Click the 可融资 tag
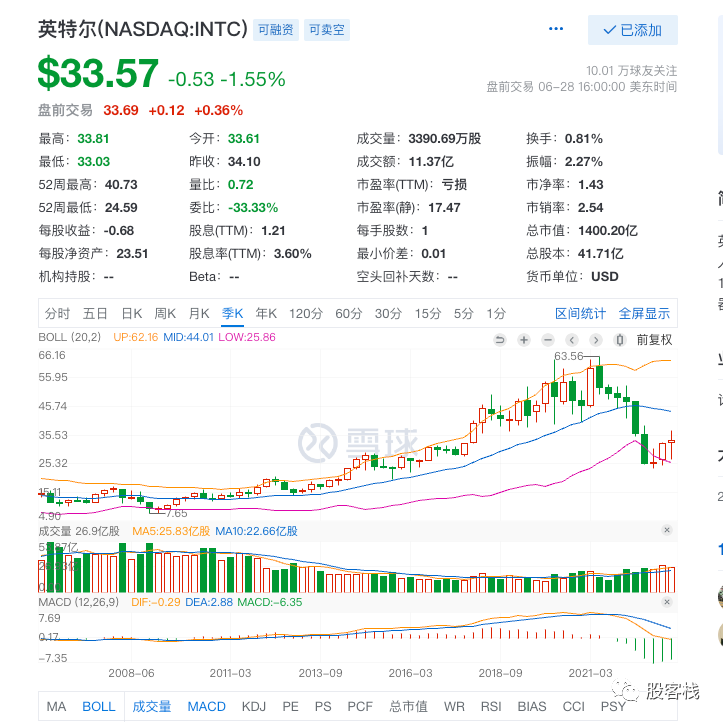This screenshot has width=723, height=723. [x=276, y=30]
